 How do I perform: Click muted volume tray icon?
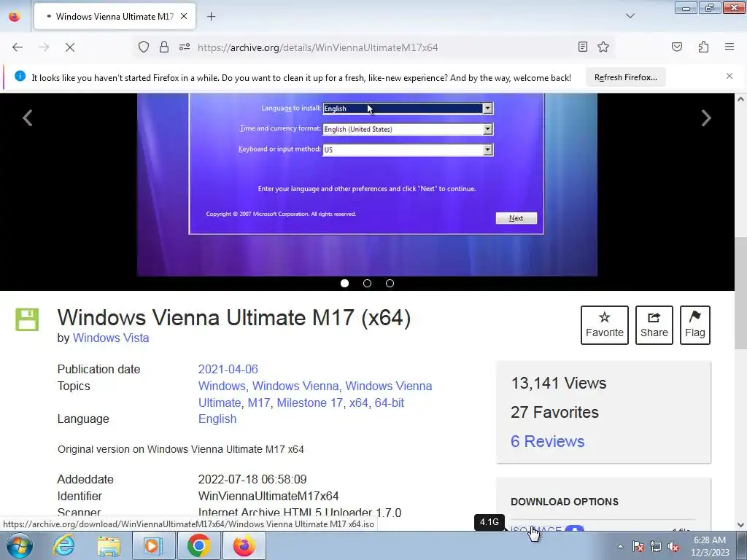point(673,546)
